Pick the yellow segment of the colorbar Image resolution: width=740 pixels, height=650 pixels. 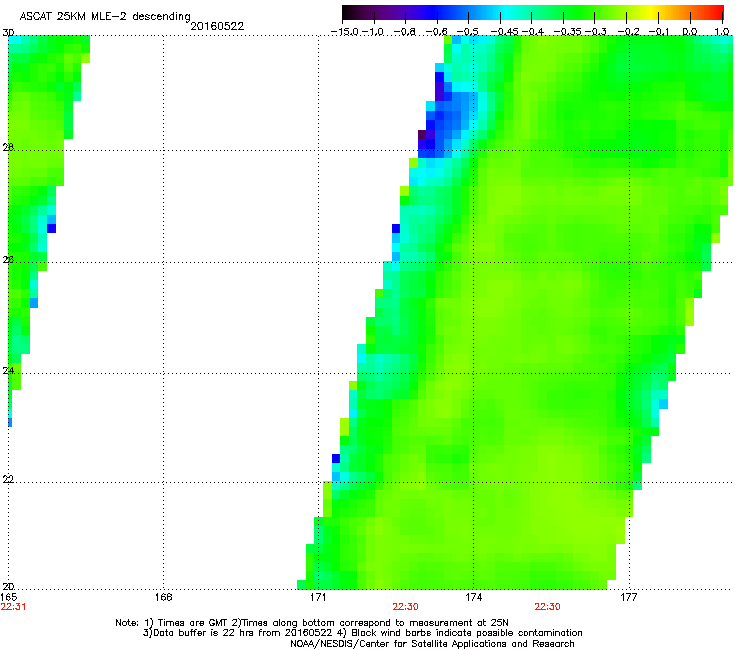point(652,12)
